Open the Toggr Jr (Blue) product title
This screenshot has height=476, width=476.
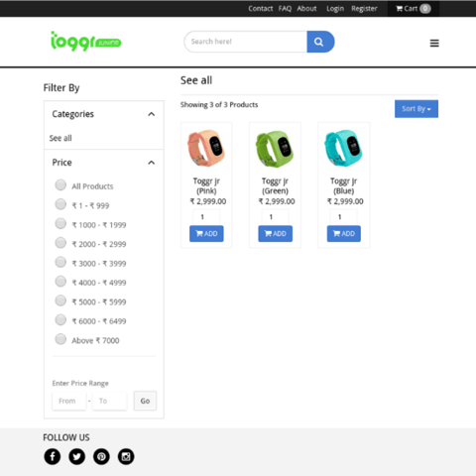(x=344, y=185)
